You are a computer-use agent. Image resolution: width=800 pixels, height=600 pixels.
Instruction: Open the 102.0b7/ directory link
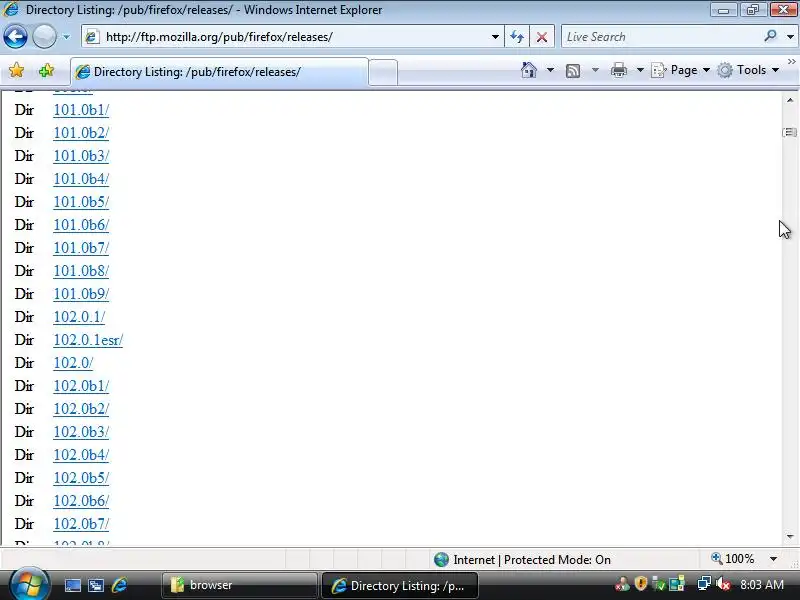(81, 524)
